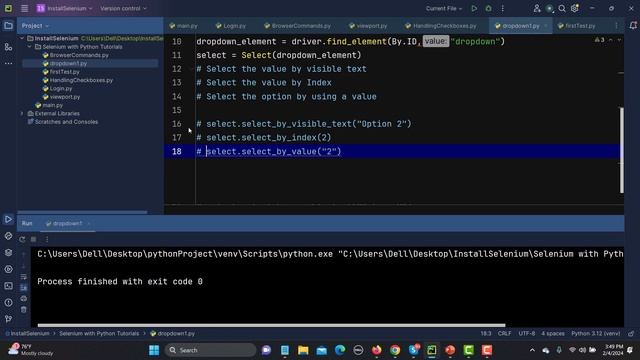
Task: Open the Project tool window folder icon
Action: [8, 26]
